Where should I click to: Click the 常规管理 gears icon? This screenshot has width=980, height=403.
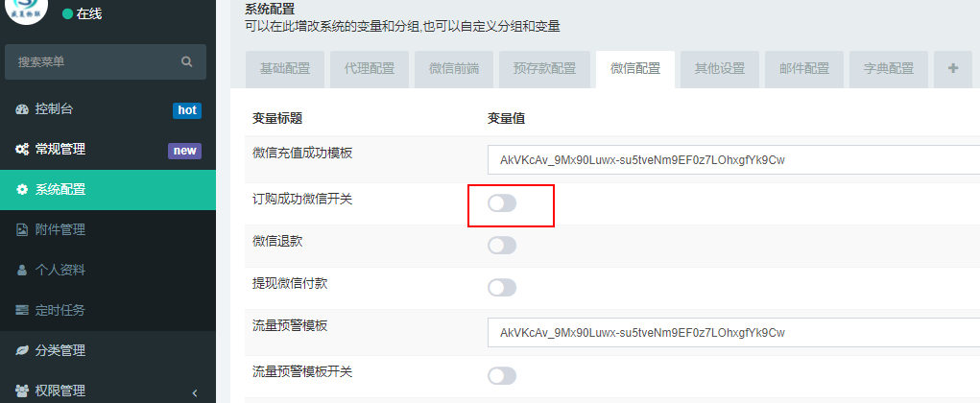(22, 150)
